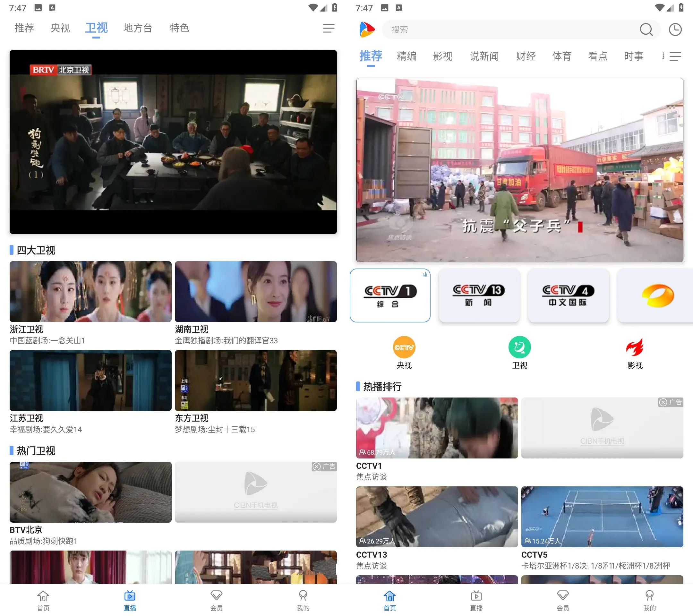693x616 pixels.
Task: Expand category list beside 时事 tab
Action: 675,56
